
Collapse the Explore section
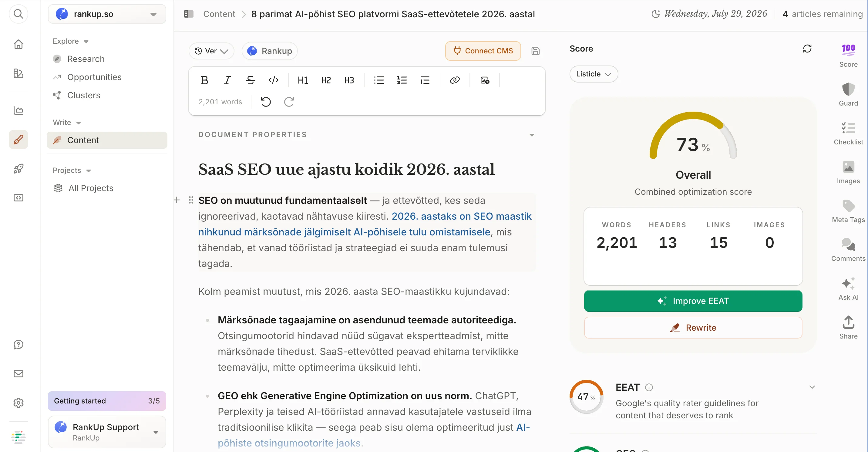[70, 41]
